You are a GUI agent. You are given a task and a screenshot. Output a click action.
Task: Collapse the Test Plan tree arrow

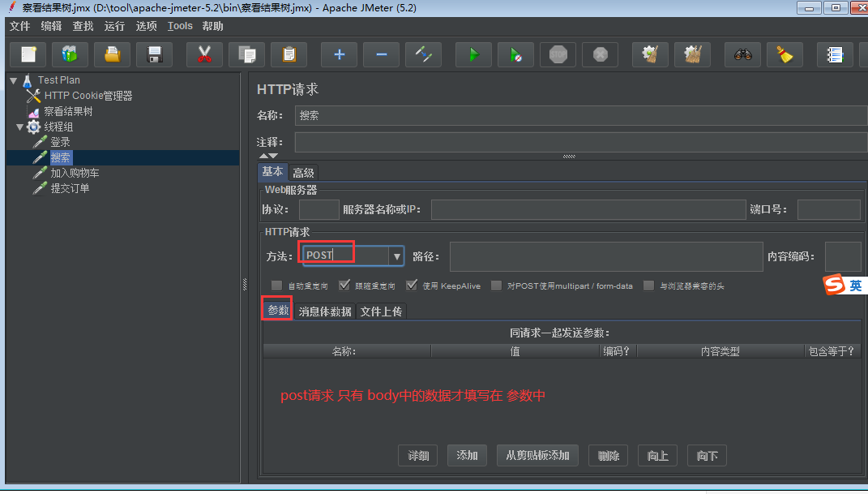point(14,81)
